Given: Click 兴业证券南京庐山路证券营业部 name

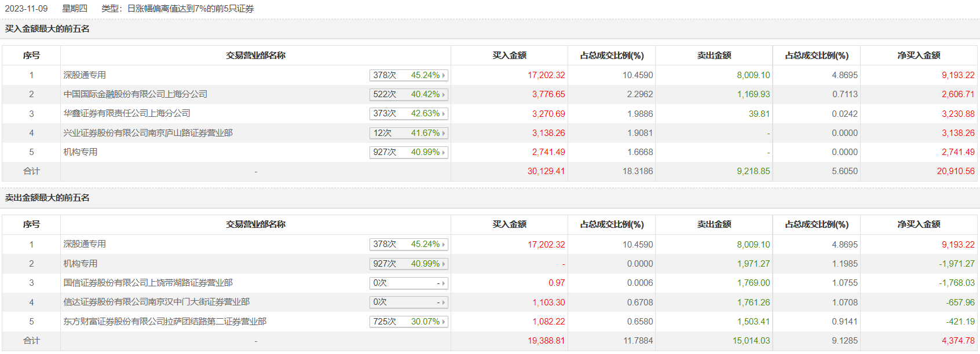Looking at the screenshot, I should point(148,133).
